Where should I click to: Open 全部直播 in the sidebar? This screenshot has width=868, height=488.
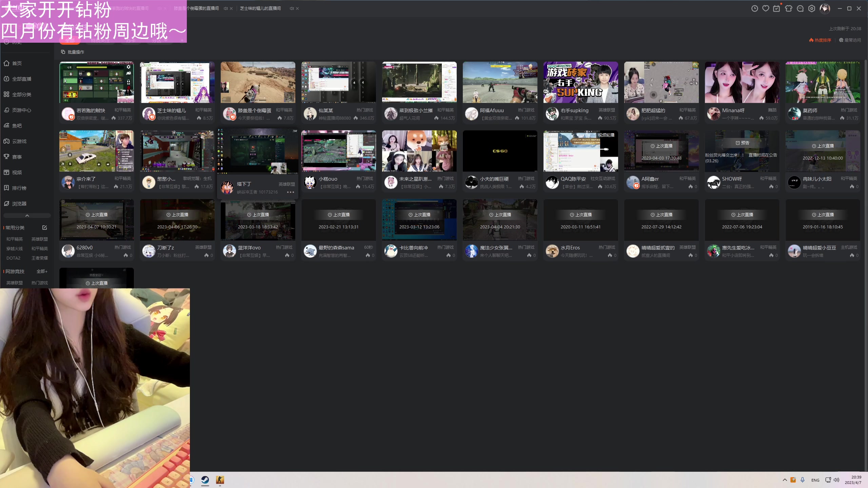coord(18,79)
